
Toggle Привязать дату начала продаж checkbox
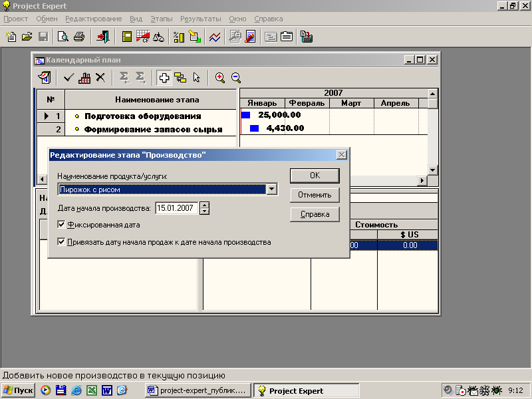click(x=61, y=242)
